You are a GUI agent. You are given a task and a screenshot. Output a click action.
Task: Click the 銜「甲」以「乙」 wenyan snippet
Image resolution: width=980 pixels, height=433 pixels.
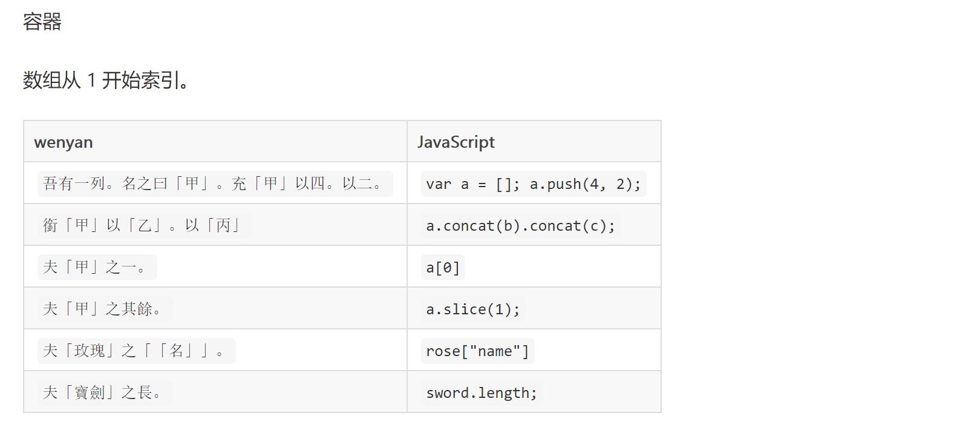(143, 225)
